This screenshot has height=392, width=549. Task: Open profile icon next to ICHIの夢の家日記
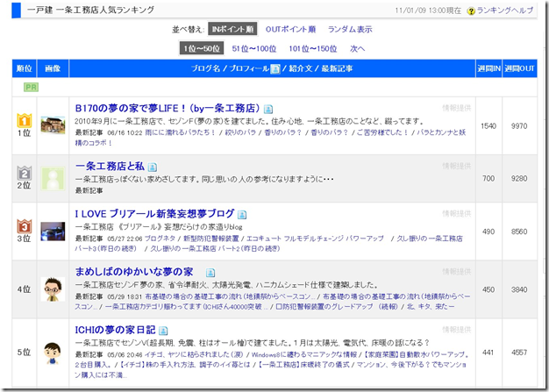point(163,331)
